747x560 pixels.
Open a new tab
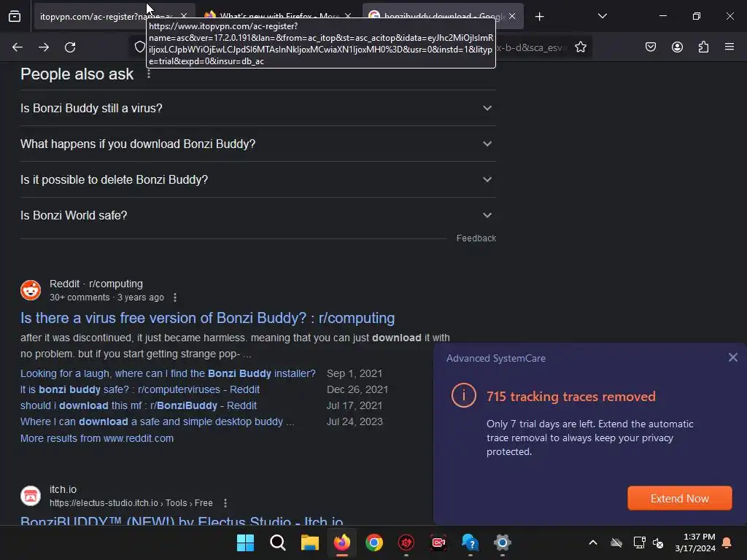[539, 17]
